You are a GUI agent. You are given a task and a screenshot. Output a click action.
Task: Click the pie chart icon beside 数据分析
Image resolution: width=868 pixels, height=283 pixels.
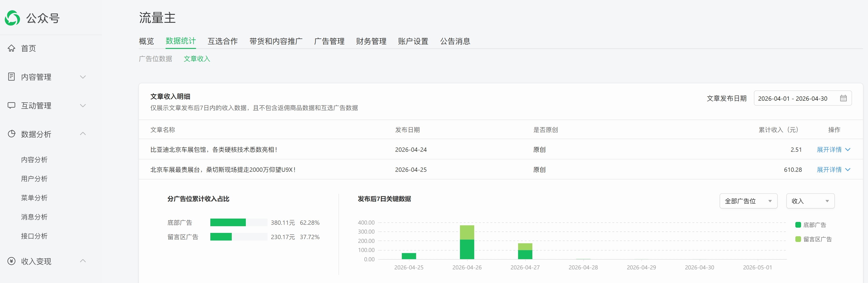coord(11,134)
